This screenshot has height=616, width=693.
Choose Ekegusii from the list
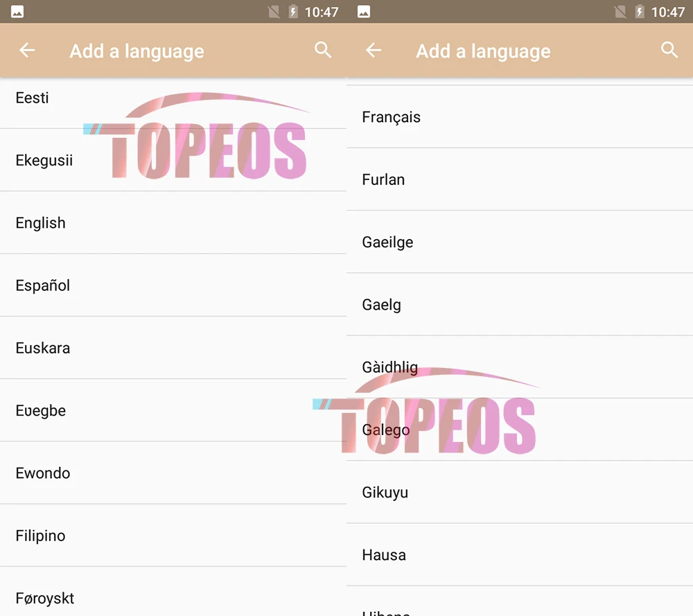coord(173,160)
